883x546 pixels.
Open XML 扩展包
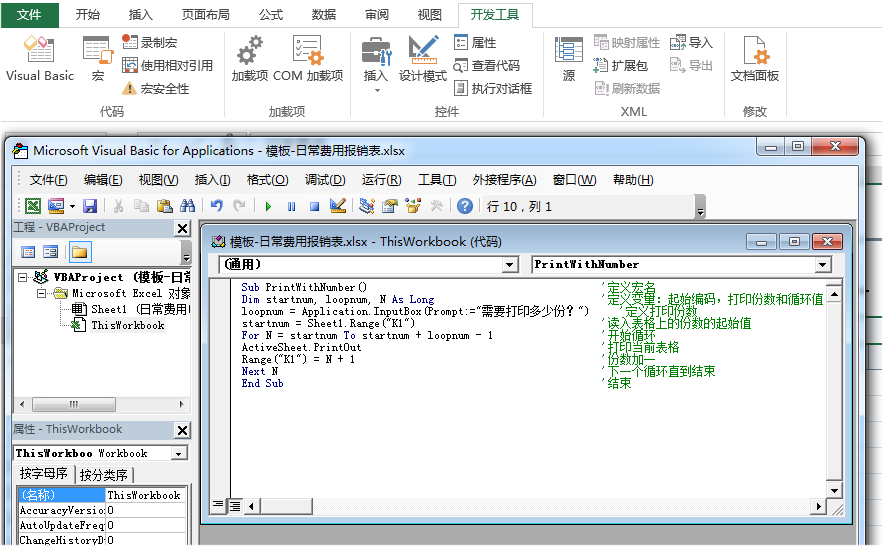click(621, 65)
